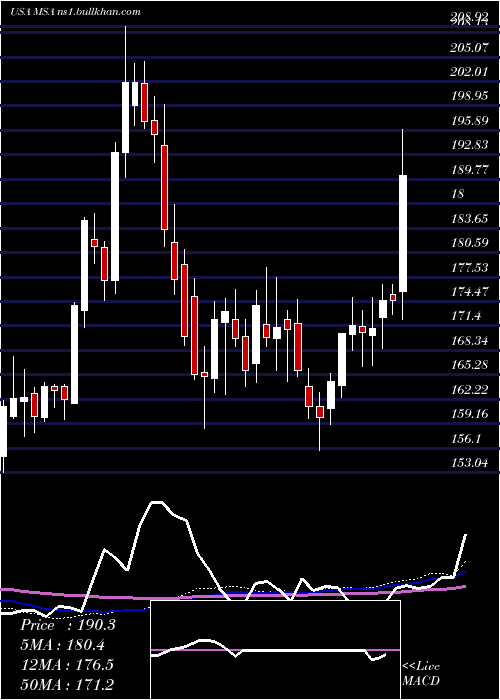
Task: Select the 168.34 price axis label
Action: (x=469, y=341)
